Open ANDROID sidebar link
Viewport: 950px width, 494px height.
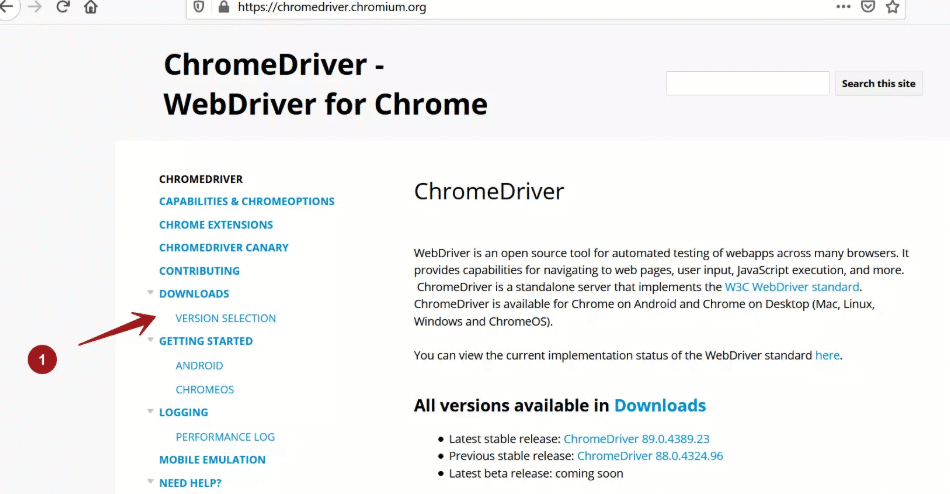pyautogui.click(x=199, y=365)
